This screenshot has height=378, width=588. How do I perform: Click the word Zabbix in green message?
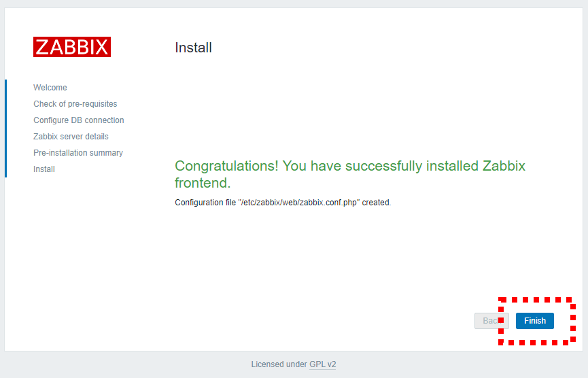[x=504, y=166]
